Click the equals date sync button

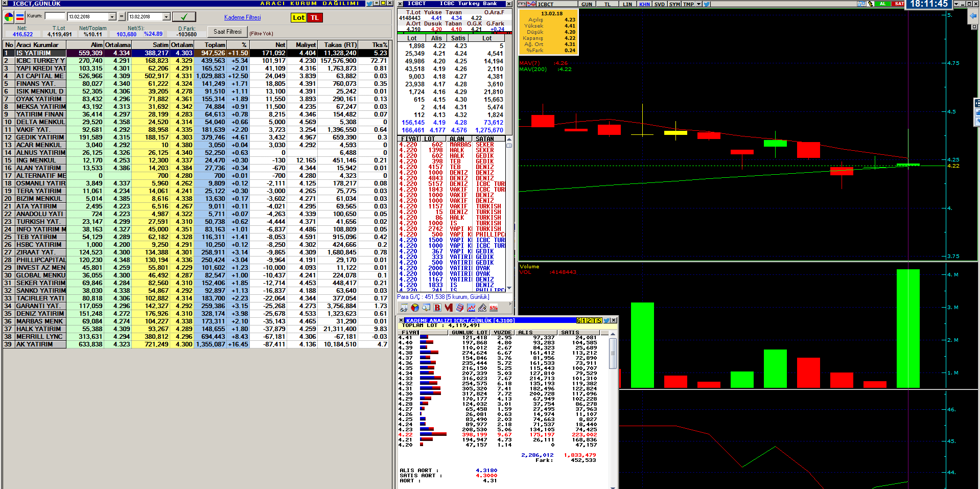coord(122,17)
